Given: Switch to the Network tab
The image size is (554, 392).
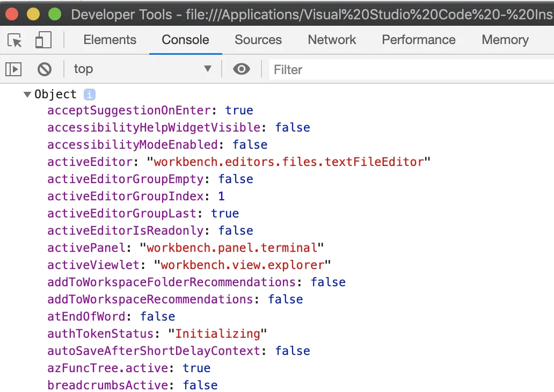Looking at the screenshot, I should tap(332, 40).
